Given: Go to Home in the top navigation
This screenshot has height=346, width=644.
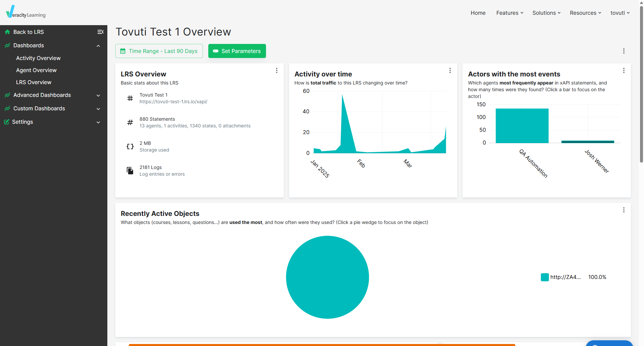Looking at the screenshot, I should tap(478, 13).
